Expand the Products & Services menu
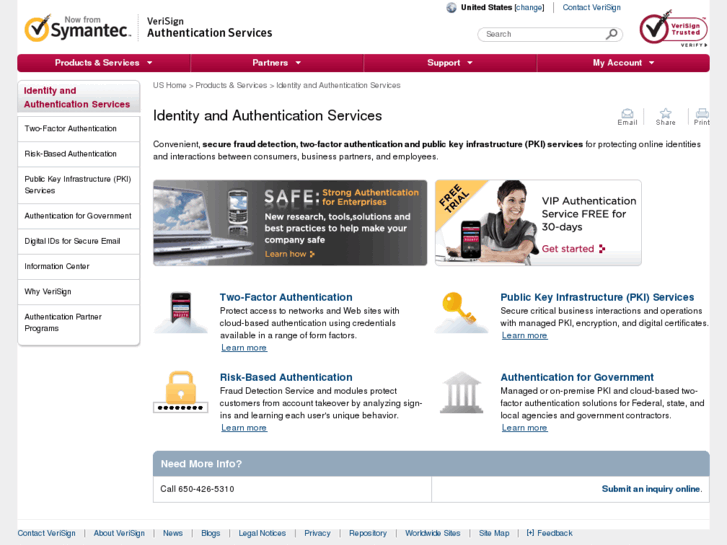Image resolution: width=727 pixels, height=545 pixels. pyautogui.click(x=103, y=63)
